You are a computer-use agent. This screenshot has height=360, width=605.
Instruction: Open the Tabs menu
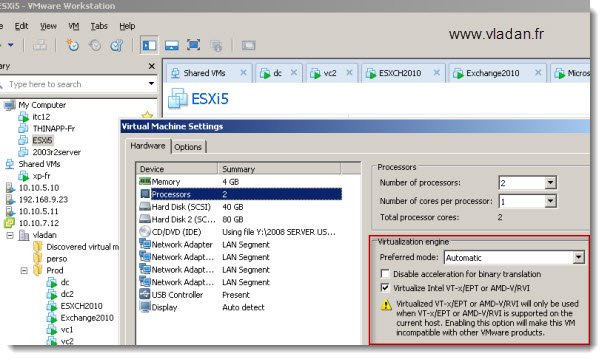[99, 26]
